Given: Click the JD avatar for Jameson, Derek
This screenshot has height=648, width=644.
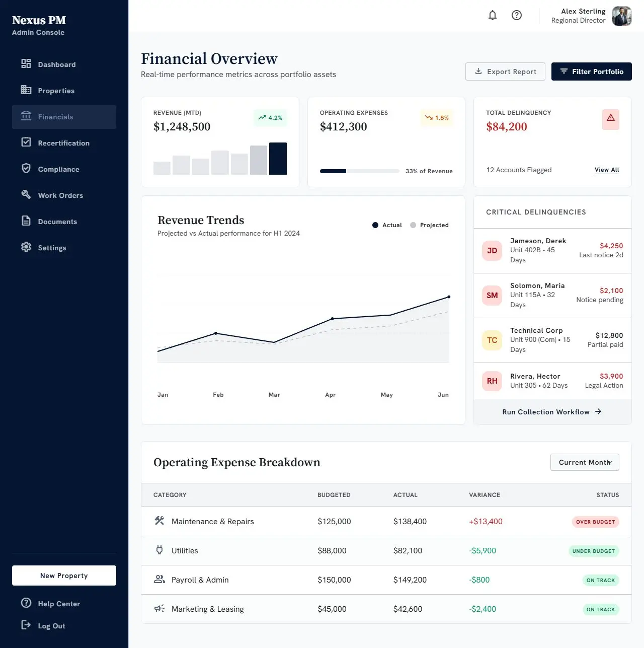Looking at the screenshot, I should (x=492, y=251).
